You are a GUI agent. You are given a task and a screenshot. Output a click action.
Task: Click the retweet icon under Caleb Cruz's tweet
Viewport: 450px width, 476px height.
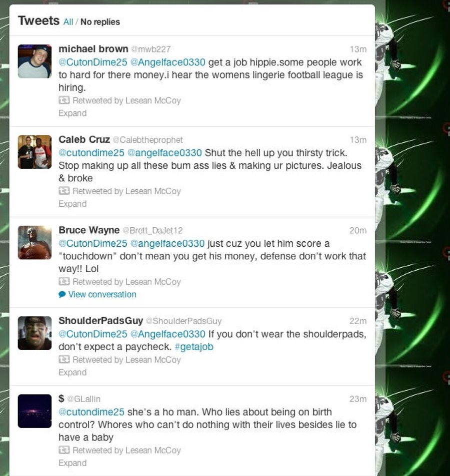(64, 191)
